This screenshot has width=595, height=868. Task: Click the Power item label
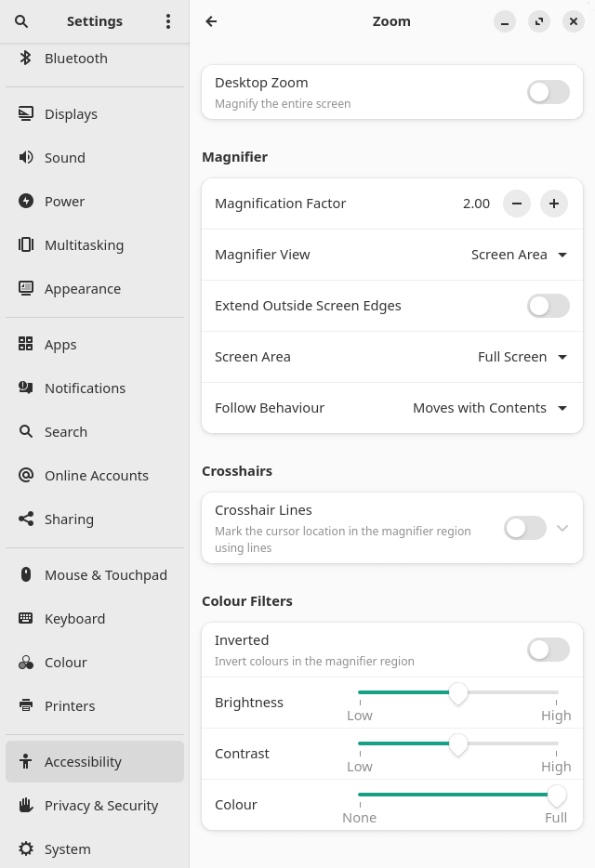click(x=64, y=202)
